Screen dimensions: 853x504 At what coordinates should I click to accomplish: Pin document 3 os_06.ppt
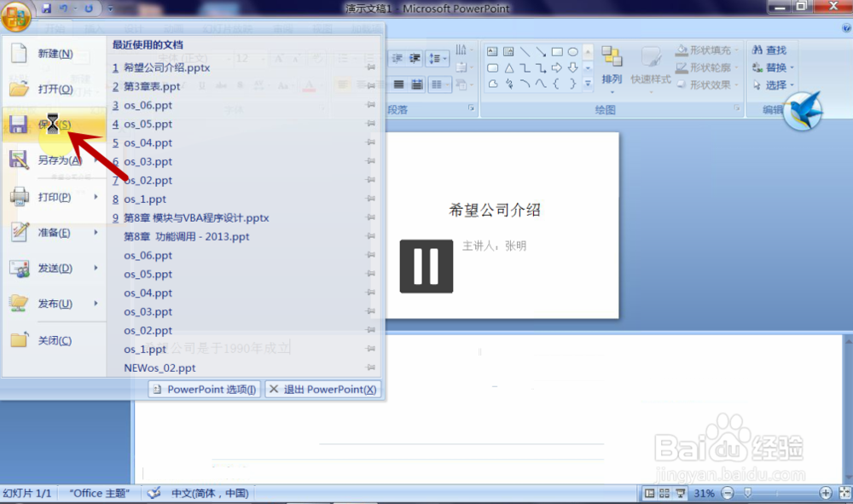click(370, 104)
